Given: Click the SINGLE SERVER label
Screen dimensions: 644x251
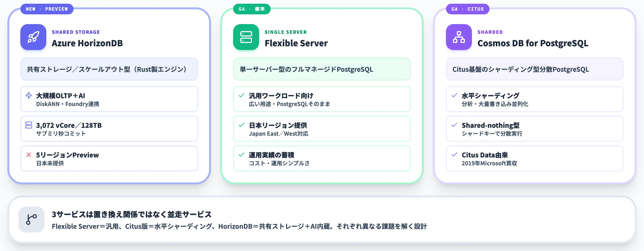Looking at the screenshot, I should click(285, 32).
